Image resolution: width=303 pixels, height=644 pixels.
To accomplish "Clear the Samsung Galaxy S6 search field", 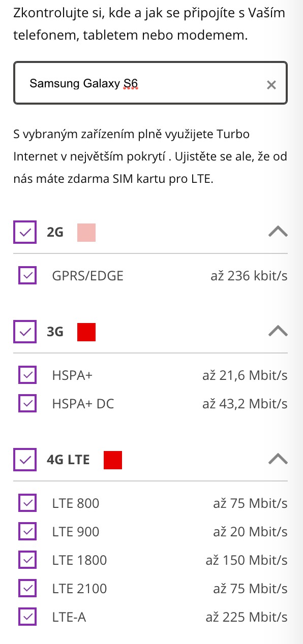I will [x=271, y=85].
